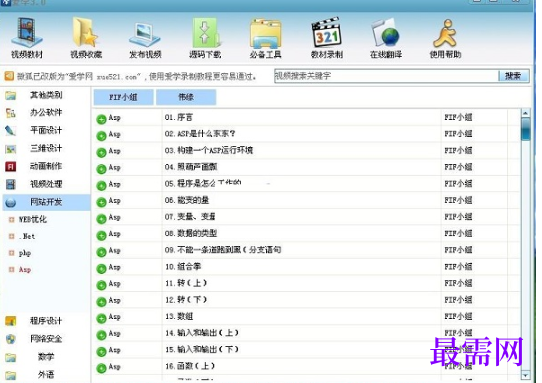Screen dimensions: 542x383
Task: Focus the 视频搜索关键字 search field
Action: pyautogui.click(x=386, y=76)
